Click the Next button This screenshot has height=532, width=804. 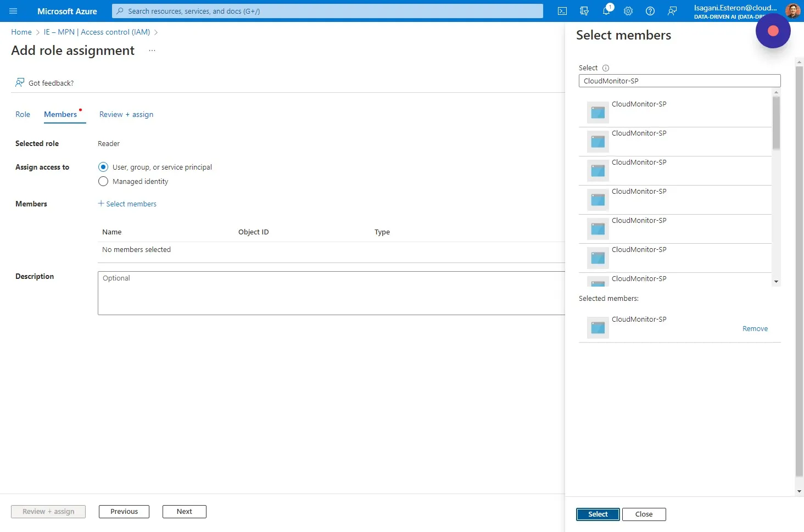tap(185, 512)
